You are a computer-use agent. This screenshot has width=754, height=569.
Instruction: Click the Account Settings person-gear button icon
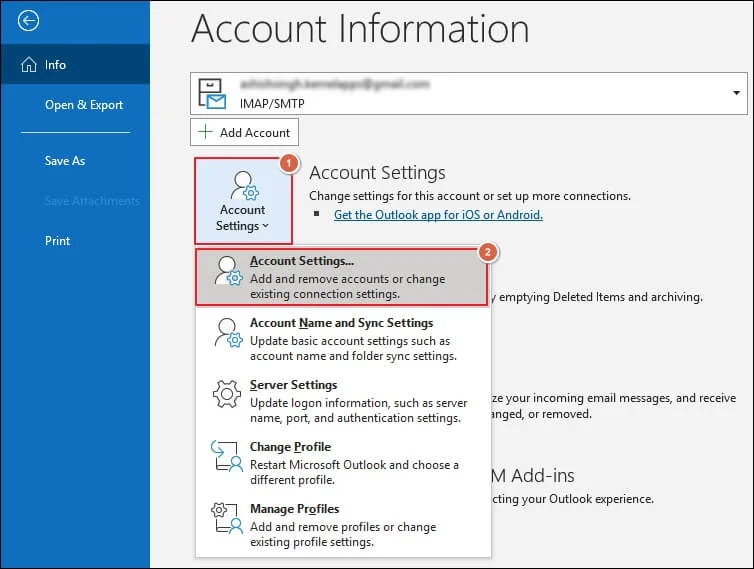tap(244, 185)
